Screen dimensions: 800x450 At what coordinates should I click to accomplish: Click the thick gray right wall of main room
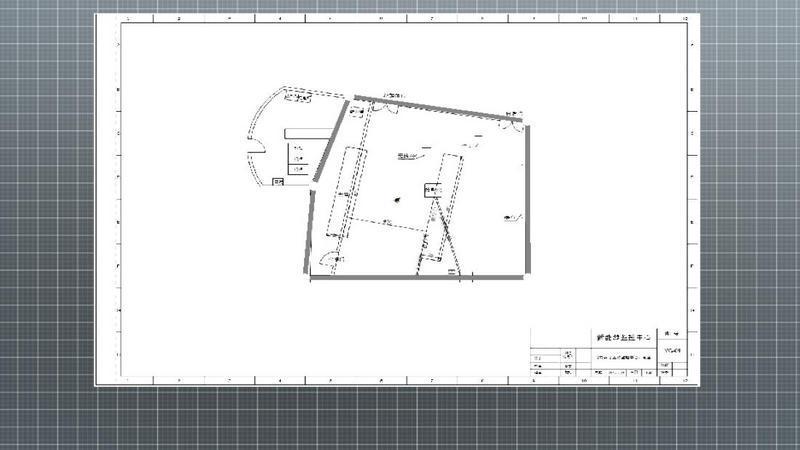click(x=525, y=200)
